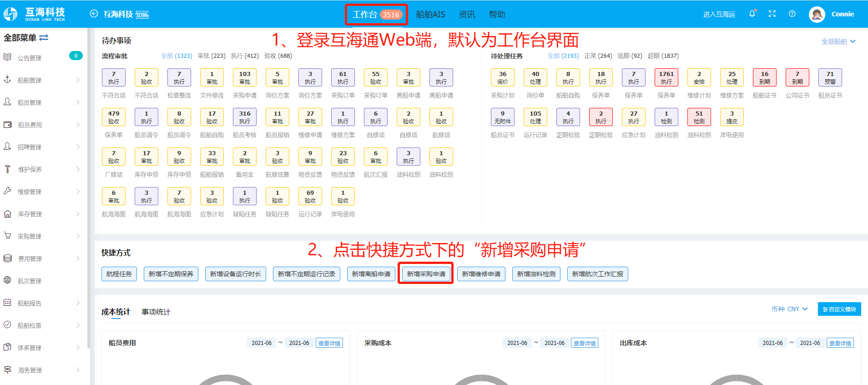The image size is (868, 385).
Task: Click the wrench icon for 维修管理
Action: click(7, 191)
